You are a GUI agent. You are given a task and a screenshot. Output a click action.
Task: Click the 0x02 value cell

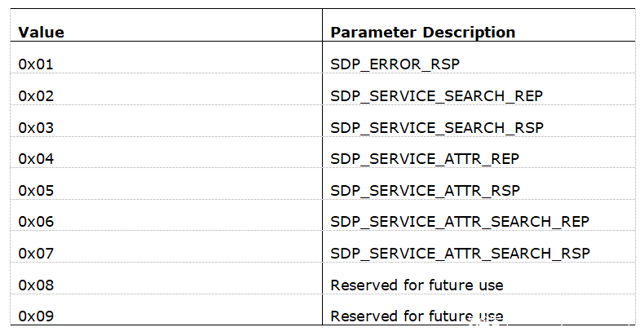click(x=36, y=95)
